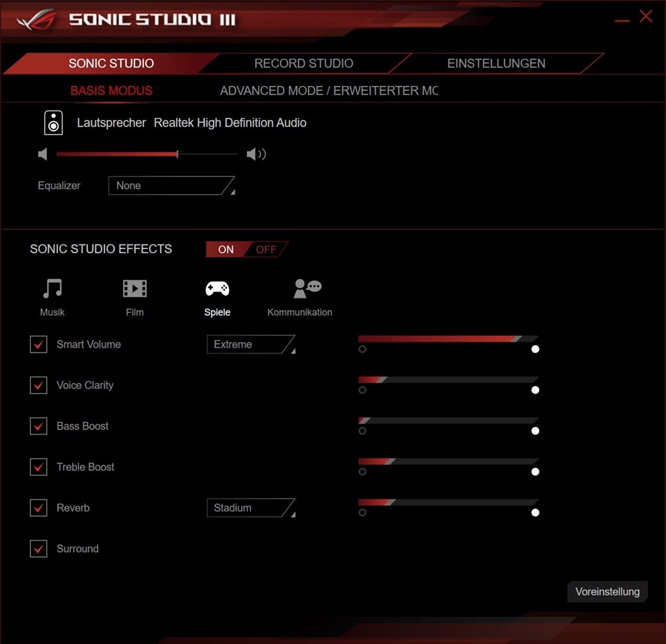Select the Kommunikation chat icon preset
This screenshot has height=644, width=666.
[308, 288]
